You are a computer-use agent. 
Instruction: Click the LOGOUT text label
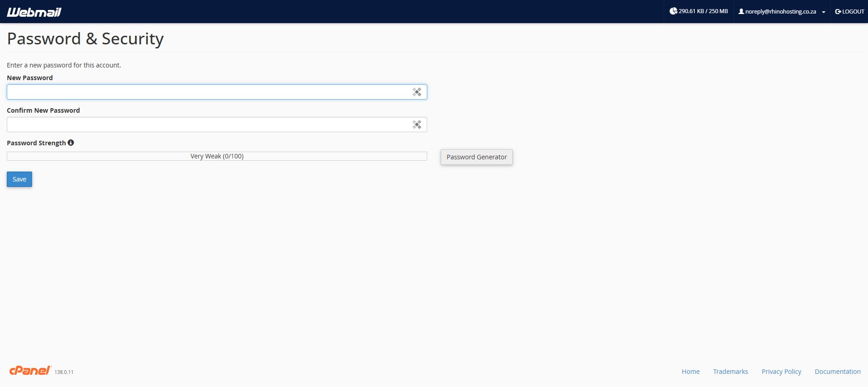(853, 11)
